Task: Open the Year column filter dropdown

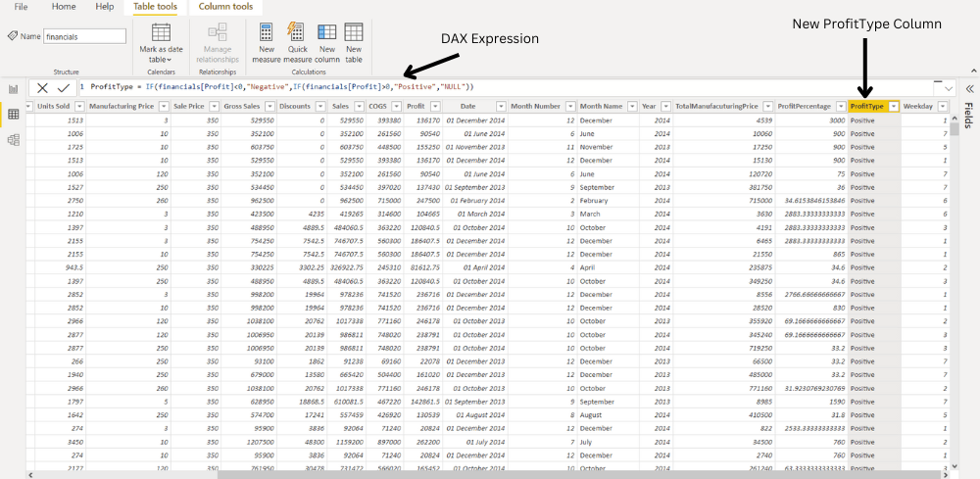Action: click(x=665, y=106)
